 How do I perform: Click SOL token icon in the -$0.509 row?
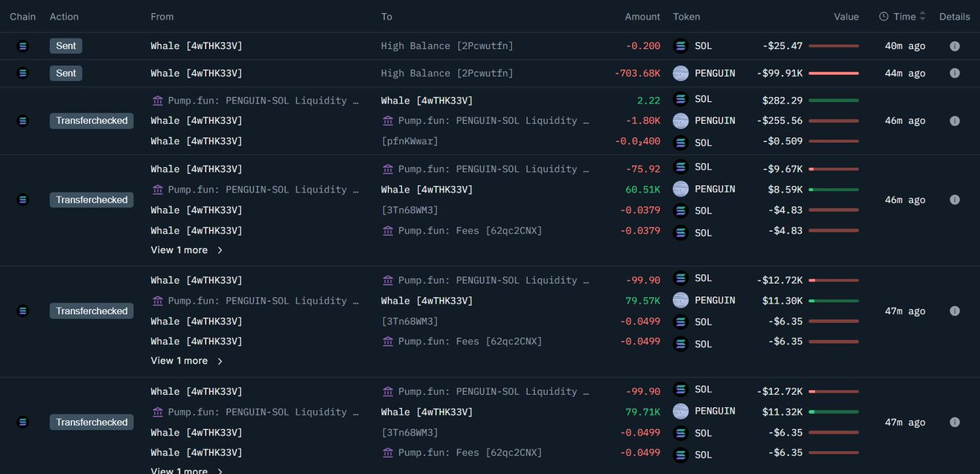pyautogui.click(x=680, y=143)
